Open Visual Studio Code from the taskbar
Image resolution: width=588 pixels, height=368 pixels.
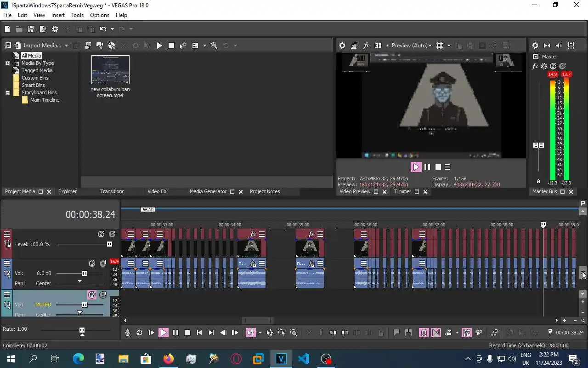point(304,359)
